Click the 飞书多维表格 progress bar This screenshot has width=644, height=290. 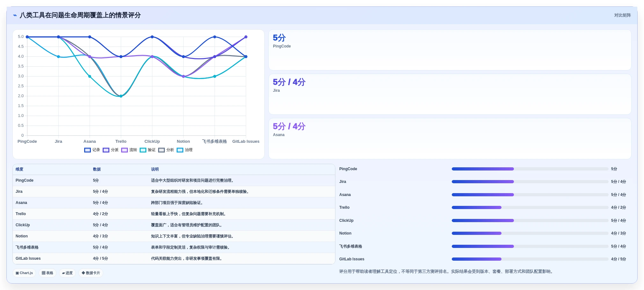coord(530,246)
